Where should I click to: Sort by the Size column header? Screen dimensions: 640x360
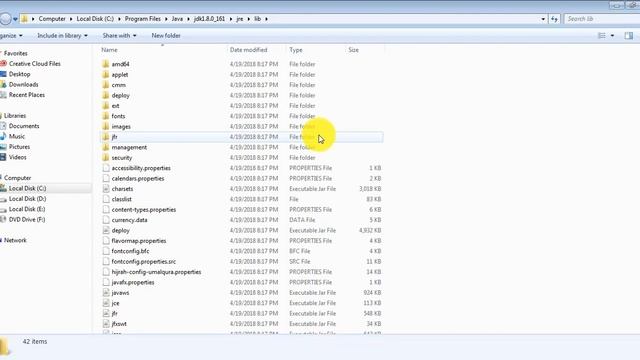[x=353, y=50]
